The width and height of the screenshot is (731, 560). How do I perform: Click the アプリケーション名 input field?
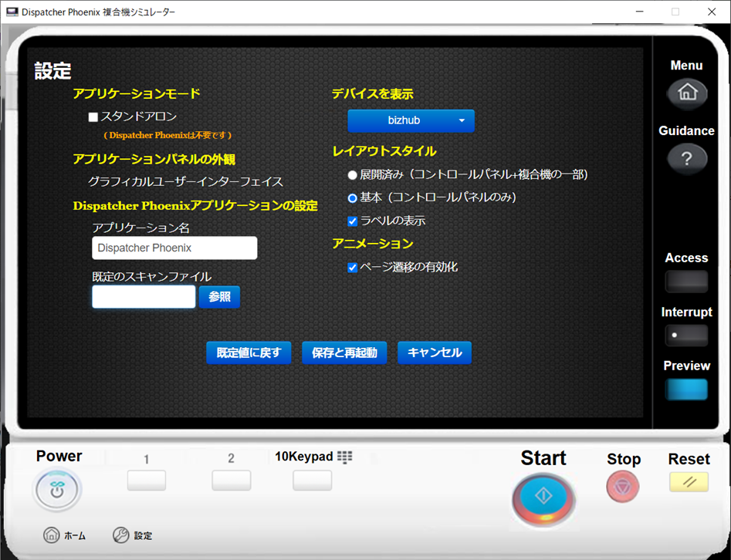coord(174,248)
